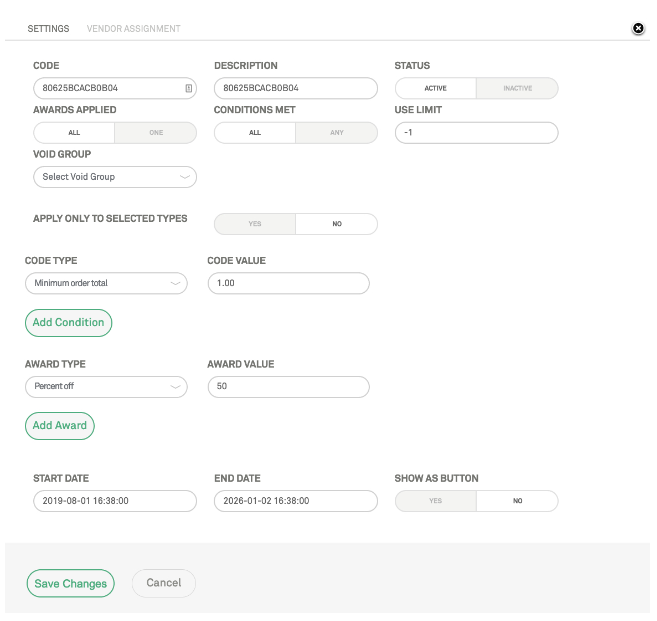Save Changes to the code
657x621 pixels.
(70, 584)
